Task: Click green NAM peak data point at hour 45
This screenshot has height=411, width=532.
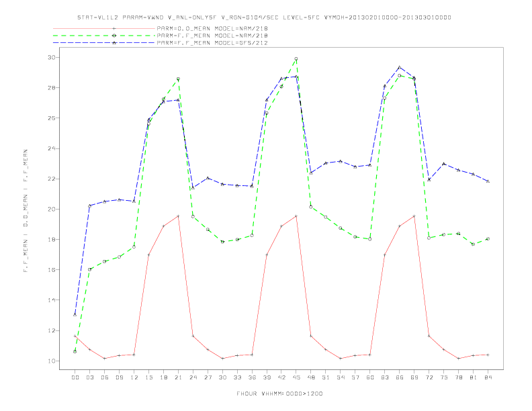Action: (x=296, y=59)
